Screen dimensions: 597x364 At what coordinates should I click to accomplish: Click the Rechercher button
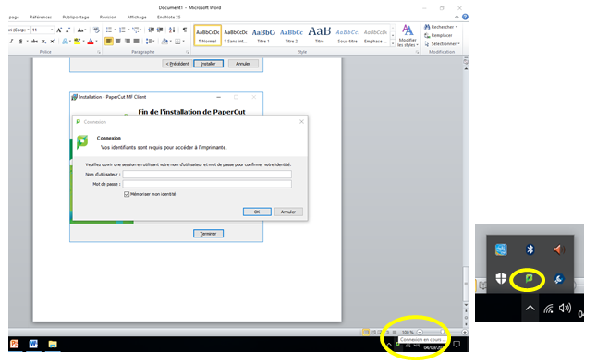(441, 27)
